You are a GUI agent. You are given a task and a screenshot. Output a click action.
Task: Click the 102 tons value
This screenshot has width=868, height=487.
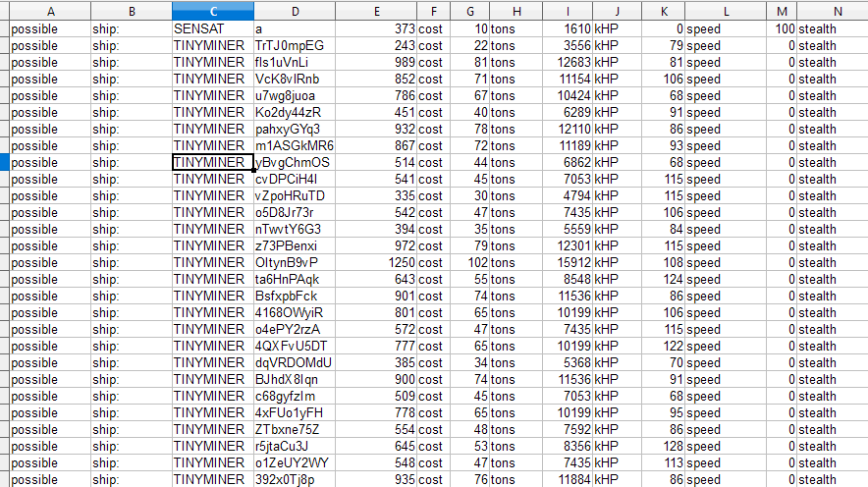(x=470, y=262)
